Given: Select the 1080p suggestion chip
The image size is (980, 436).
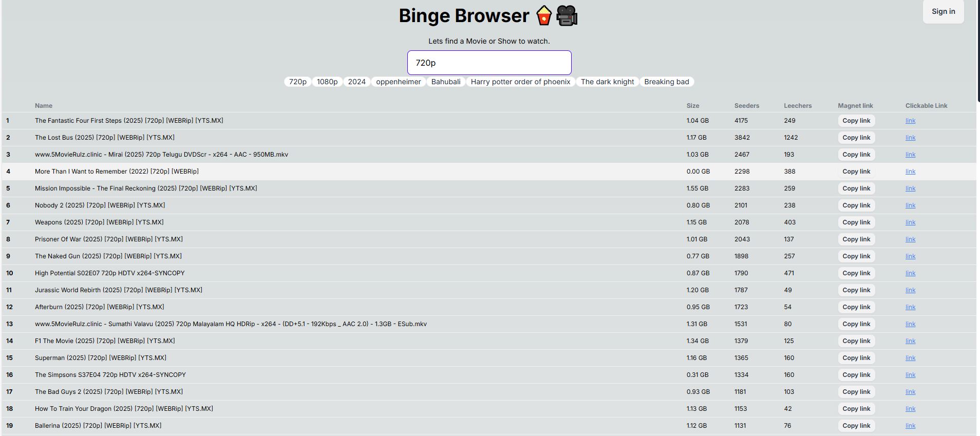Looking at the screenshot, I should pos(327,82).
